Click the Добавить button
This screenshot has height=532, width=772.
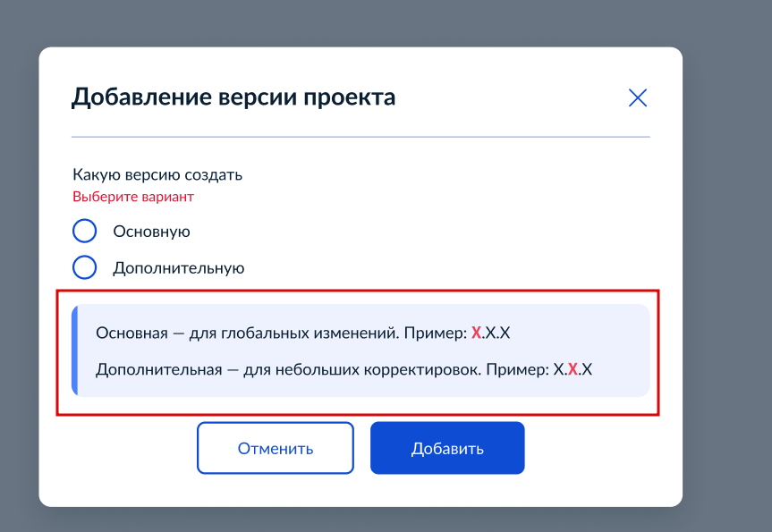click(447, 448)
